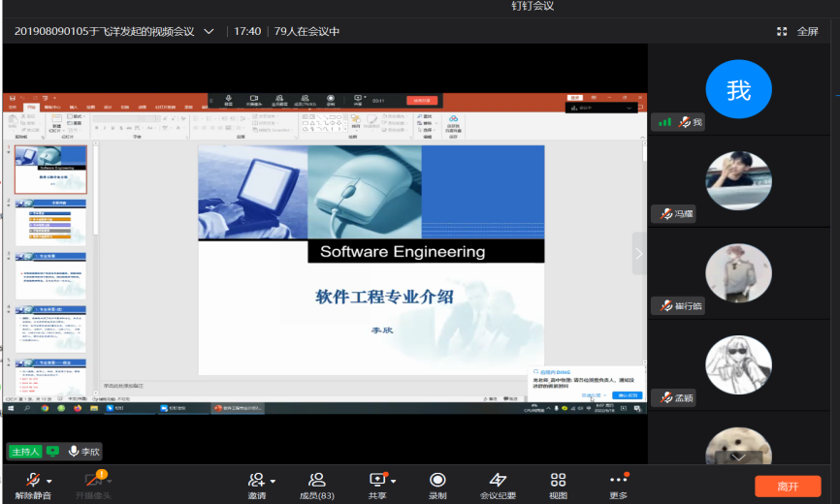This screenshot has height=504, width=840.
Task: Click the 邀请 invite icon
Action: [x=256, y=480]
